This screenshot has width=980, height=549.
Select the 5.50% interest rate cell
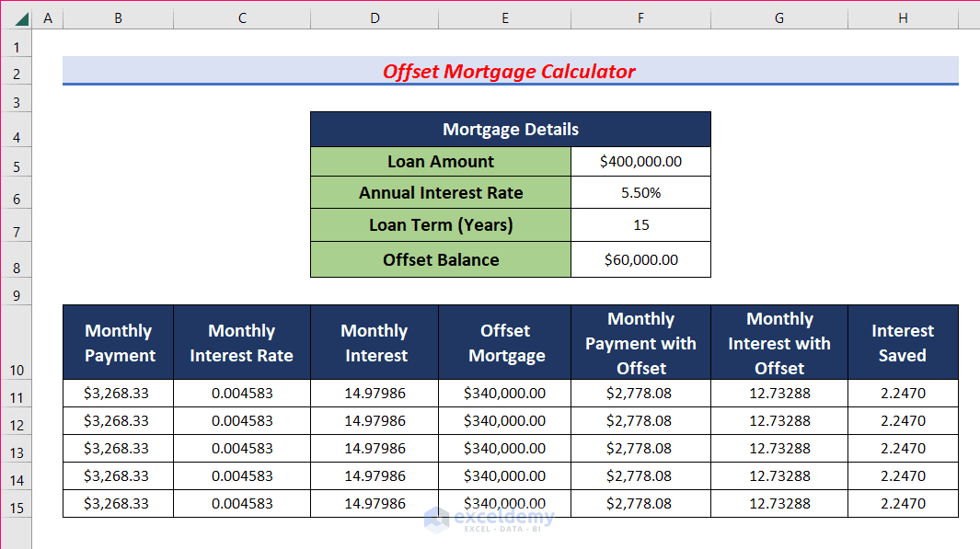640,193
